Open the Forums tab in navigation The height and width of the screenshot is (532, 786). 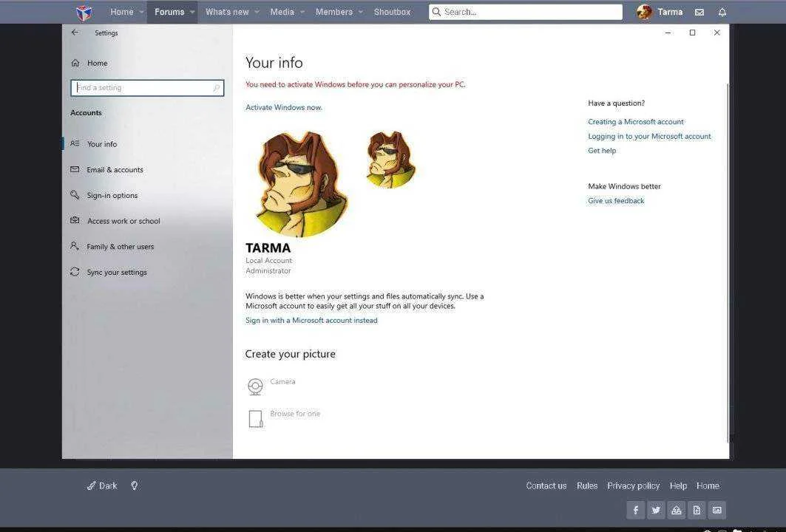coord(169,12)
